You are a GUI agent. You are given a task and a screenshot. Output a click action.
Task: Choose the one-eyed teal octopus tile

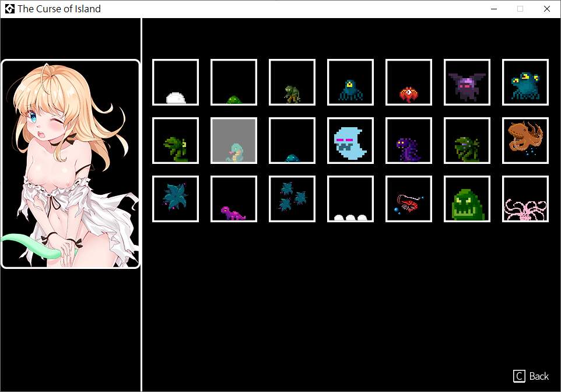click(x=350, y=82)
